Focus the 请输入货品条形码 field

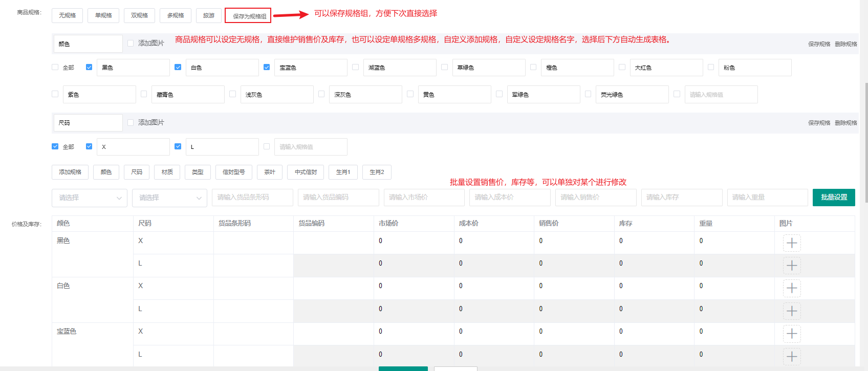(252, 198)
